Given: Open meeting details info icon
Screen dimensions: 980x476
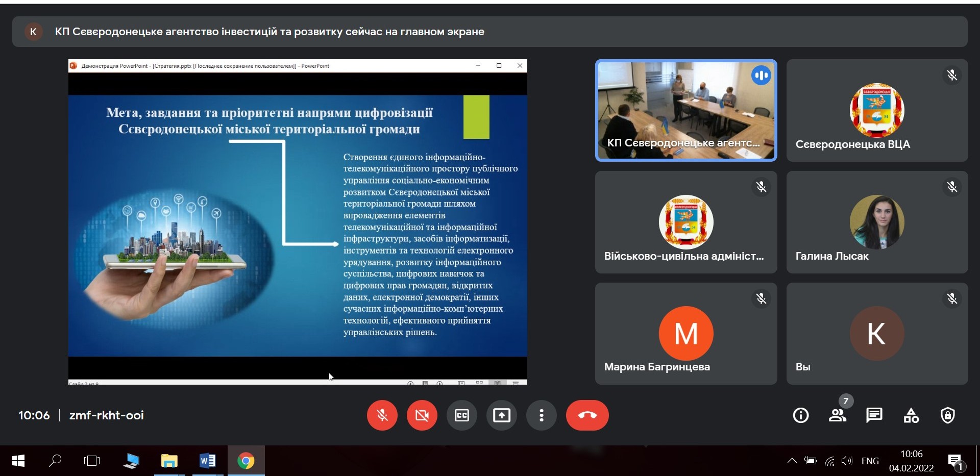Looking at the screenshot, I should click(x=800, y=415).
